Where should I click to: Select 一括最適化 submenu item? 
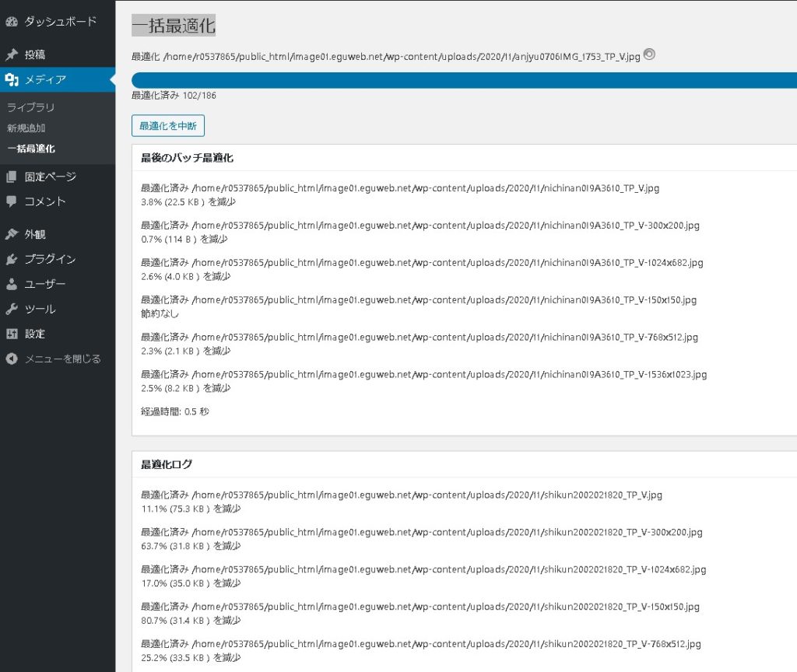tap(31, 148)
